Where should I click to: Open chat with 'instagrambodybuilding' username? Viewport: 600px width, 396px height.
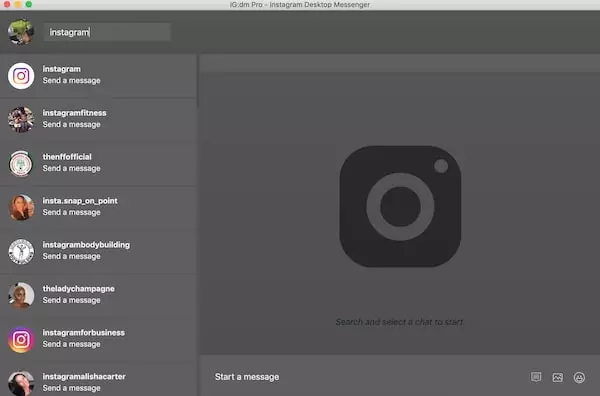click(x=86, y=245)
